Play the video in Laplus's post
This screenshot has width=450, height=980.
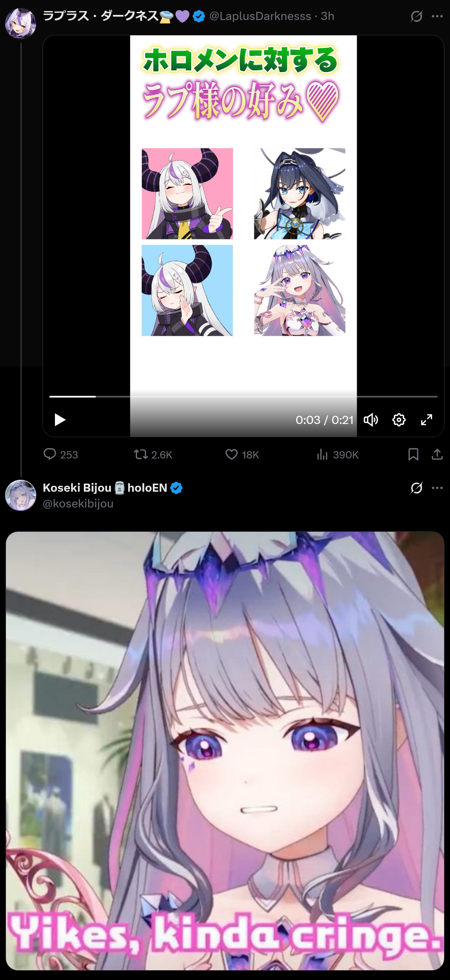tap(60, 420)
